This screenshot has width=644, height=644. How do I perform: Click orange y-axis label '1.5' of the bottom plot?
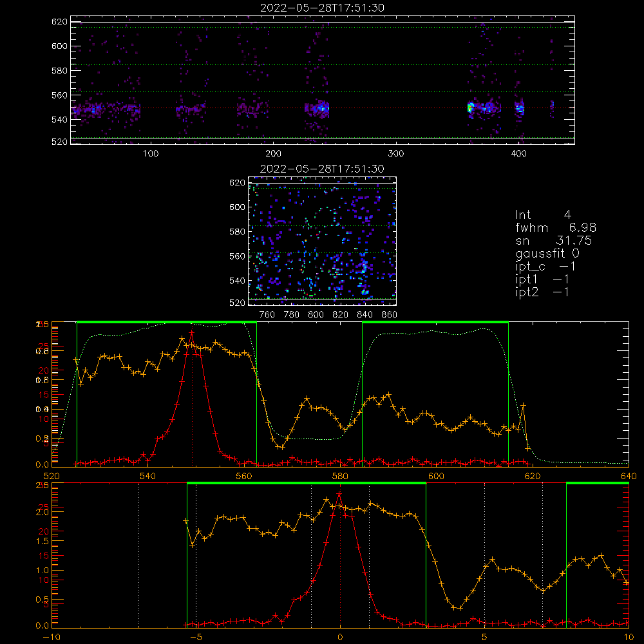click(x=43, y=542)
